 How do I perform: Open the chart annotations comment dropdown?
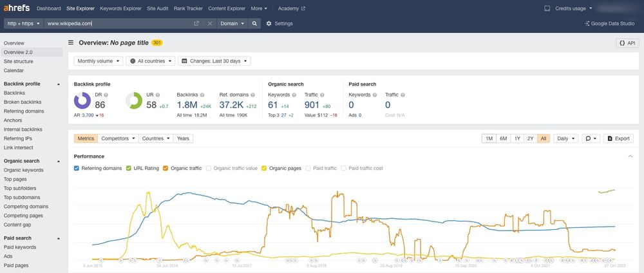(x=591, y=138)
